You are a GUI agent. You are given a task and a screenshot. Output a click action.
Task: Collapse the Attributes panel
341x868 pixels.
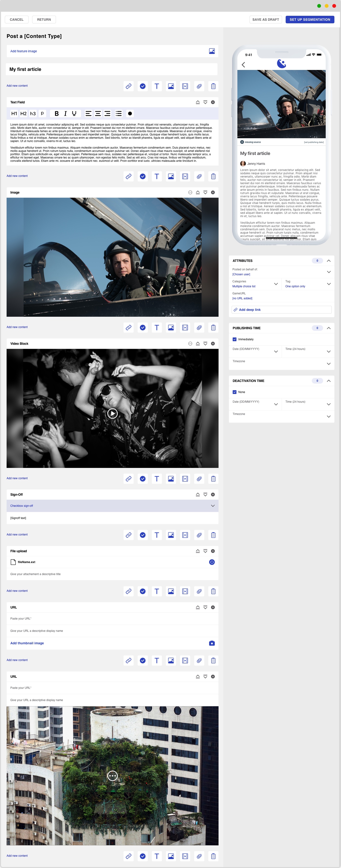(329, 261)
